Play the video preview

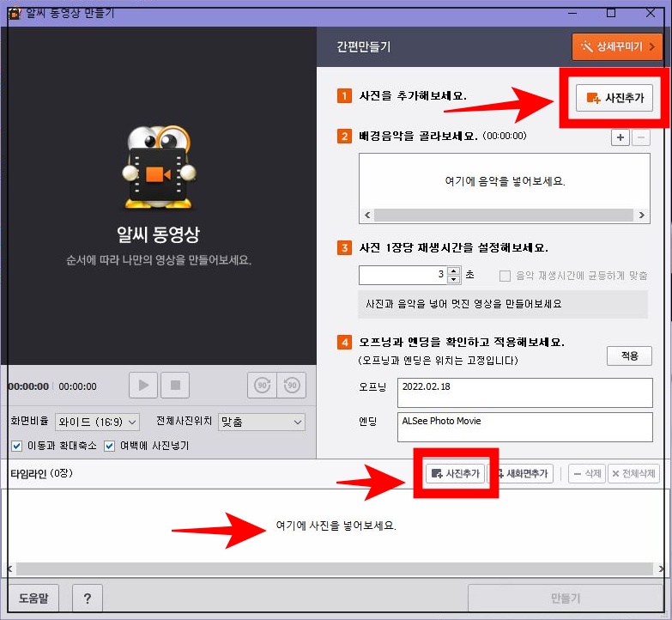[143, 385]
